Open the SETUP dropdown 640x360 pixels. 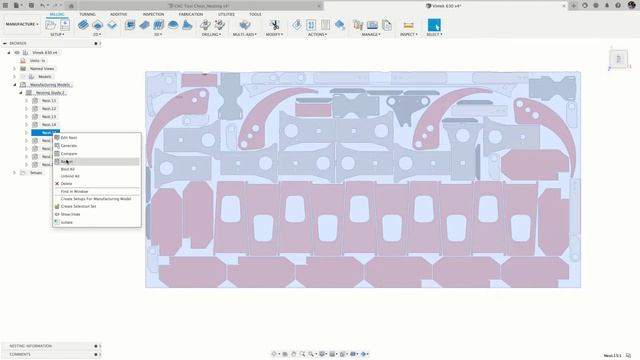[57, 34]
